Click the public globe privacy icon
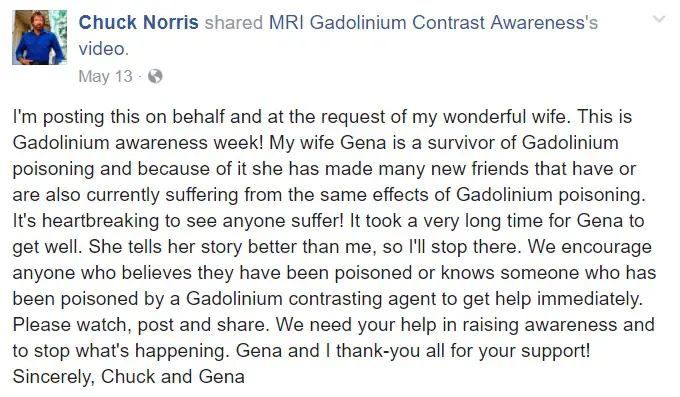This screenshot has height=397, width=680. pyautogui.click(x=155, y=76)
